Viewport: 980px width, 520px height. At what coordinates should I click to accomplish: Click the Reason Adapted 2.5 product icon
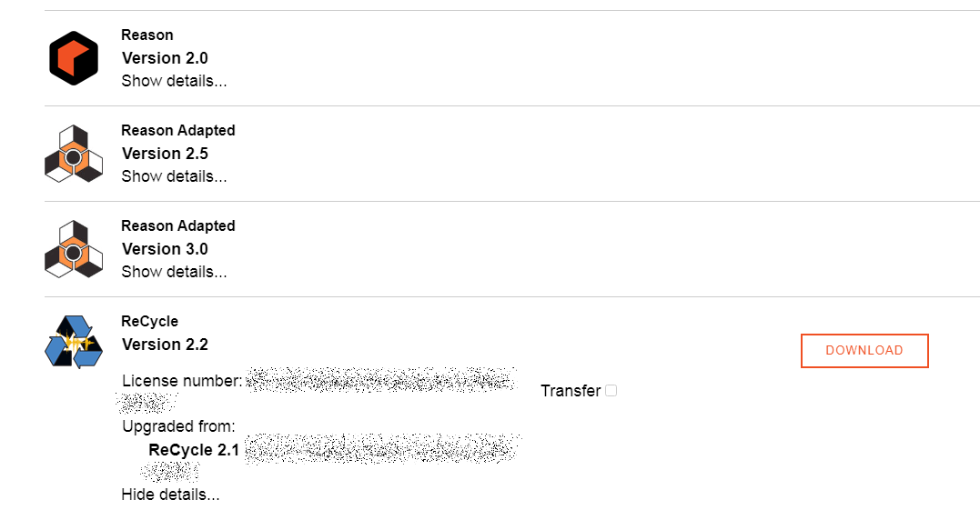[74, 154]
